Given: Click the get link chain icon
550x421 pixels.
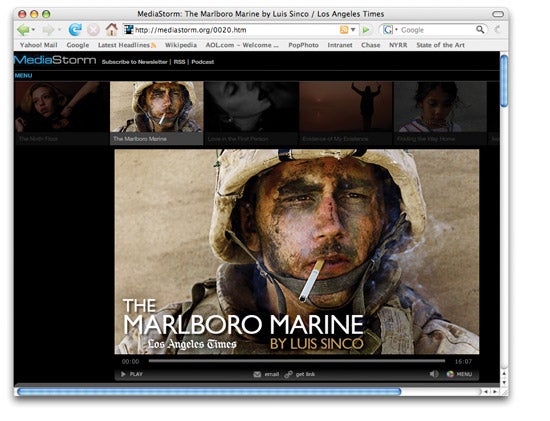Looking at the screenshot, I should point(288,374).
